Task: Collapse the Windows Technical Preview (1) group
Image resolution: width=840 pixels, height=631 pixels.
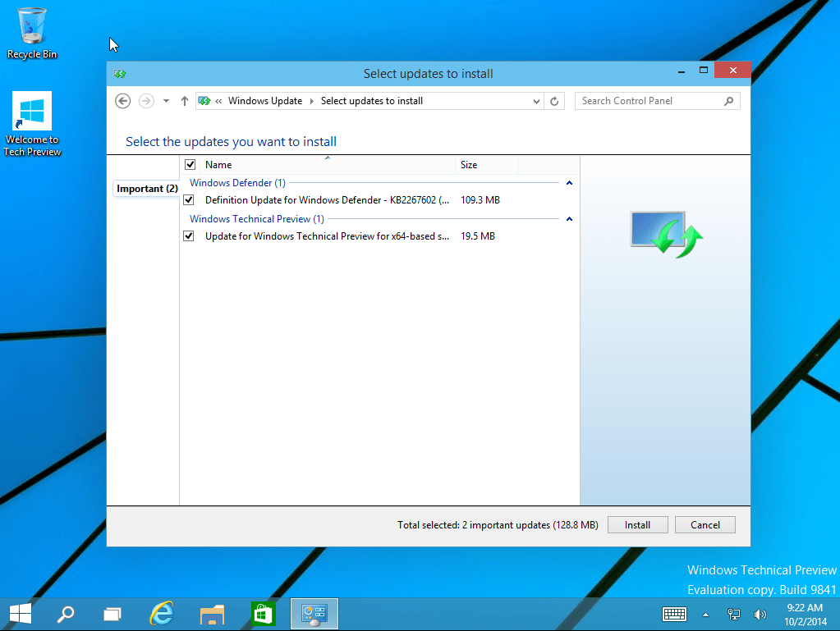Action: [570, 219]
